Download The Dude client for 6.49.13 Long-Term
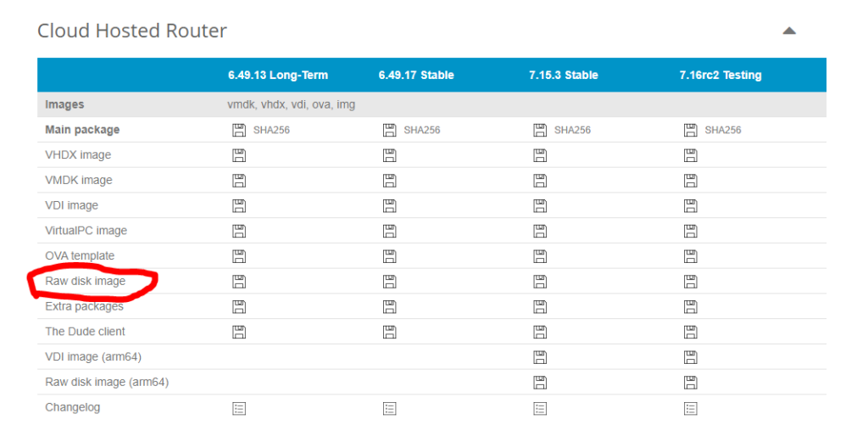The height and width of the screenshot is (442, 868). tap(239, 333)
